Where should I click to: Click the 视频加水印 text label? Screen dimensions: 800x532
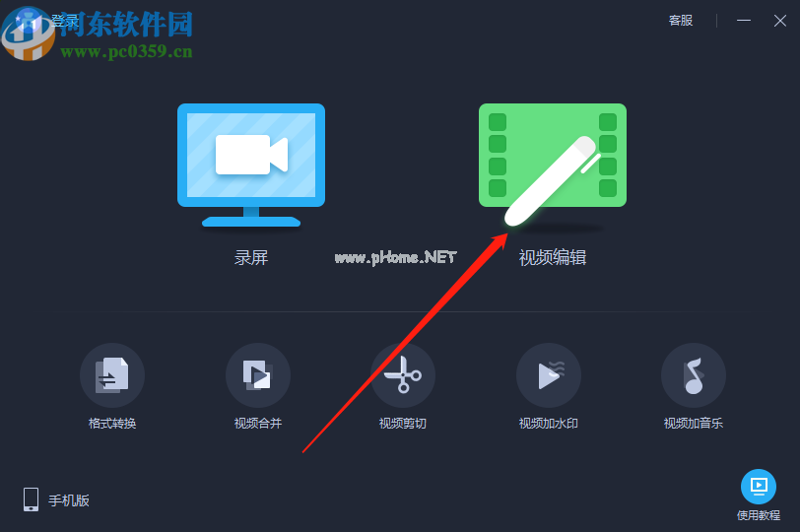tap(549, 424)
